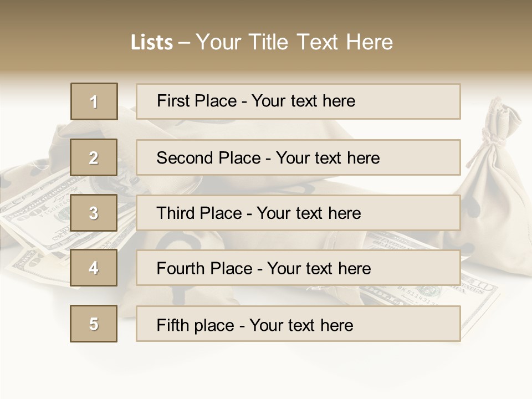Select the tied money bag on right
Image resolution: width=532 pixels, height=399 pixels.
click(x=495, y=183)
